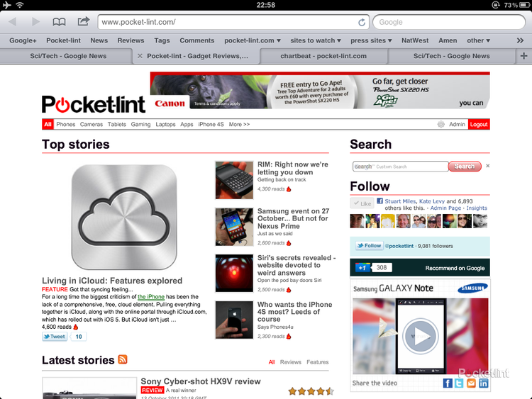Expand the pocket-lint.com bookmark dropdown
532x399 pixels.
pyautogui.click(x=252, y=40)
